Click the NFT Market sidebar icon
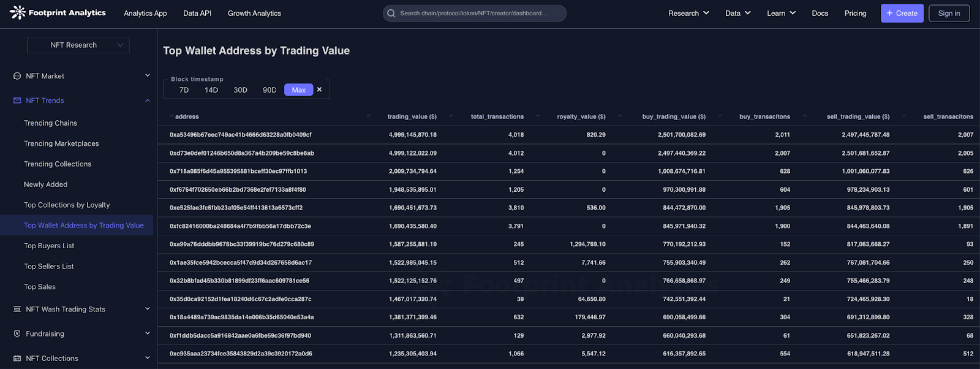980x369 pixels. pos(17,76)
